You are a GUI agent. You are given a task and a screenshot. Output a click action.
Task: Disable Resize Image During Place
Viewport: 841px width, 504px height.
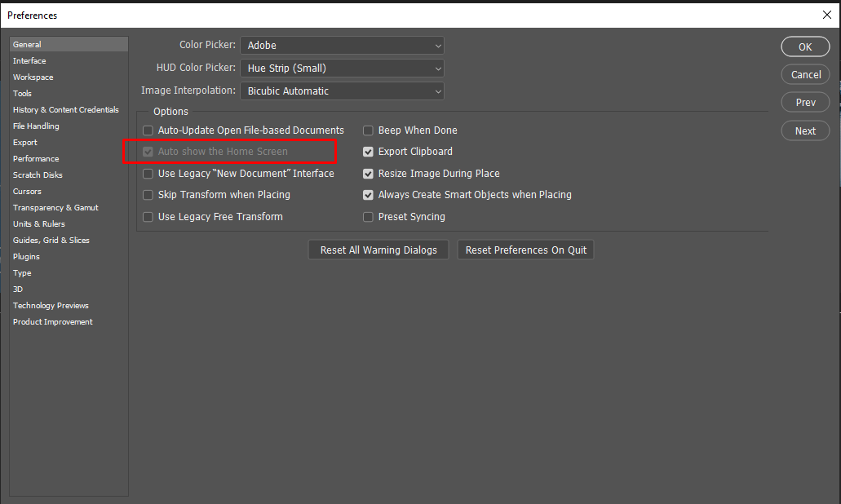[x=368, y=173]
